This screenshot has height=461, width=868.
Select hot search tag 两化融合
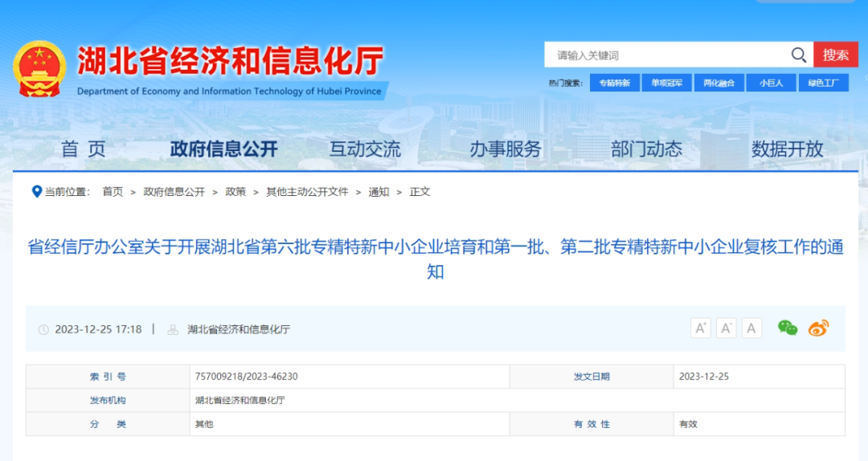[x=719, y=83]
